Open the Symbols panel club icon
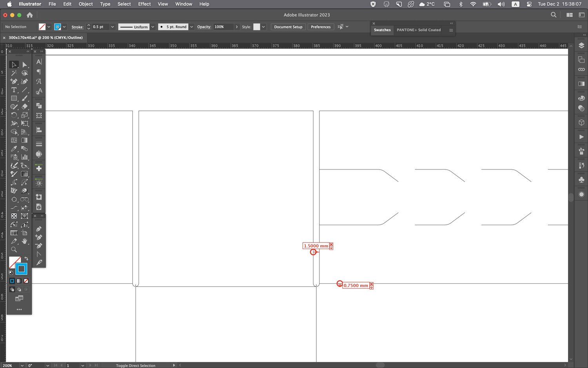The height and width of the screenshot is (368, 588). click(581, 180)
